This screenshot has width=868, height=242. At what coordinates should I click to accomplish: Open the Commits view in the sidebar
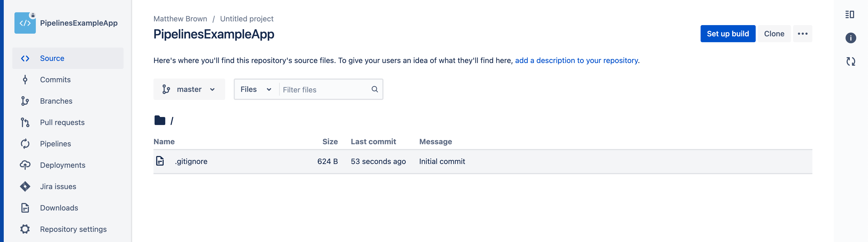tap(55, 79)
